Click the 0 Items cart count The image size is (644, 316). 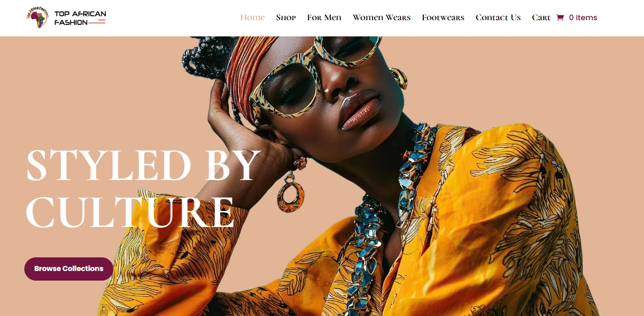pos(583,18)
